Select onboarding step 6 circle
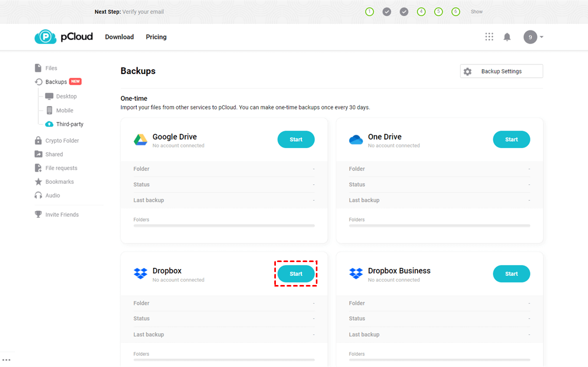Viewport: 588px width, 367px height. [x=455, y=12]
